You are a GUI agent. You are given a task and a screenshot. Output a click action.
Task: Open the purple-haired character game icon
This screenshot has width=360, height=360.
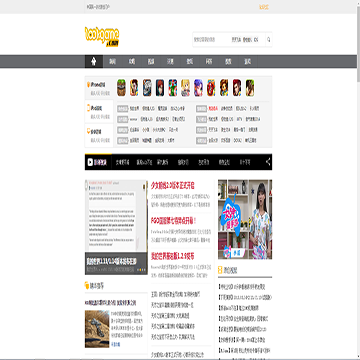tap(198, 88)
